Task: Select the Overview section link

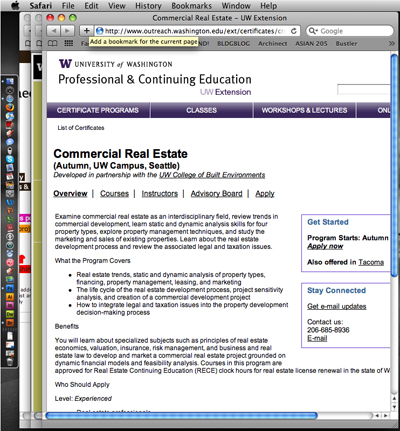Action: point(70,194)
